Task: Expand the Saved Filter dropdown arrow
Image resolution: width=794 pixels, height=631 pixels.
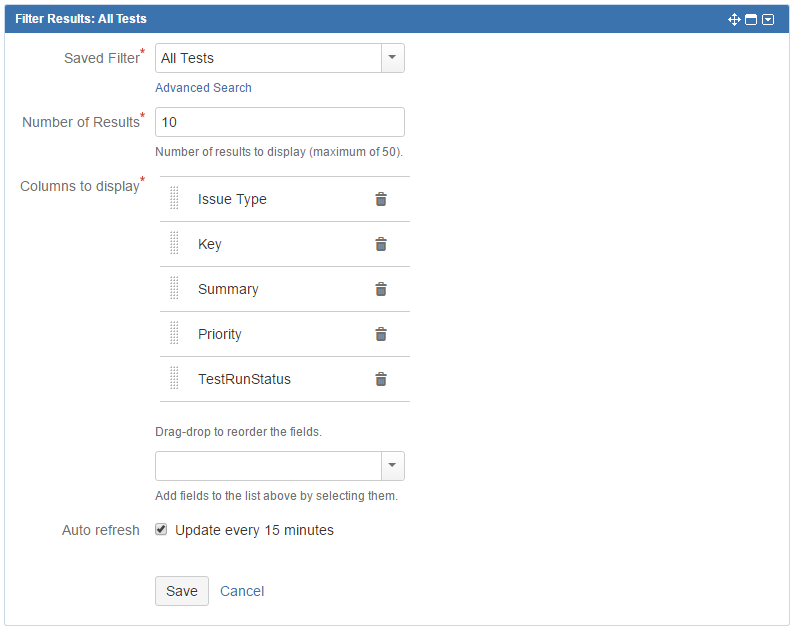Action: pyautogui.click(x=392, y=58)
